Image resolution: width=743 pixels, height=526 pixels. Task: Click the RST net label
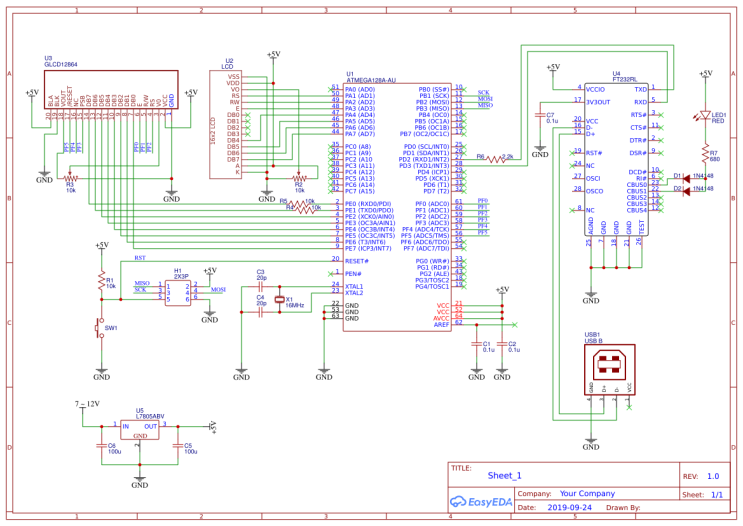tap(140, 258)
